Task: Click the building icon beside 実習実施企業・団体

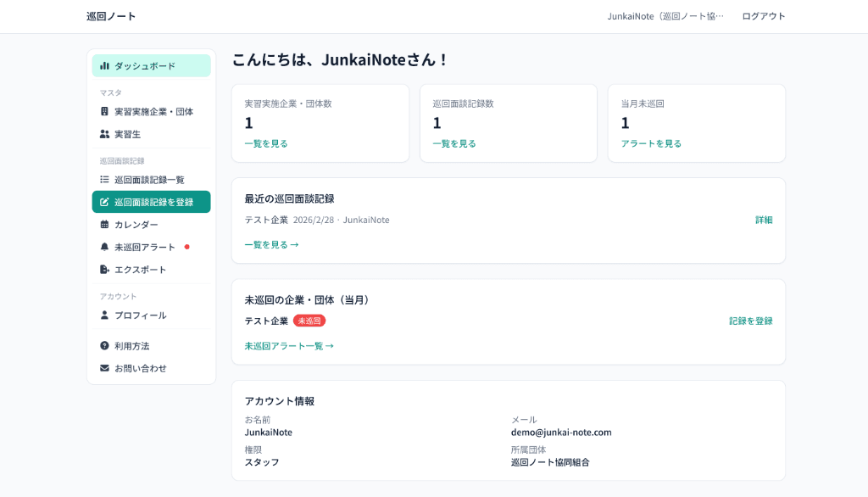Action: point(103,114)
